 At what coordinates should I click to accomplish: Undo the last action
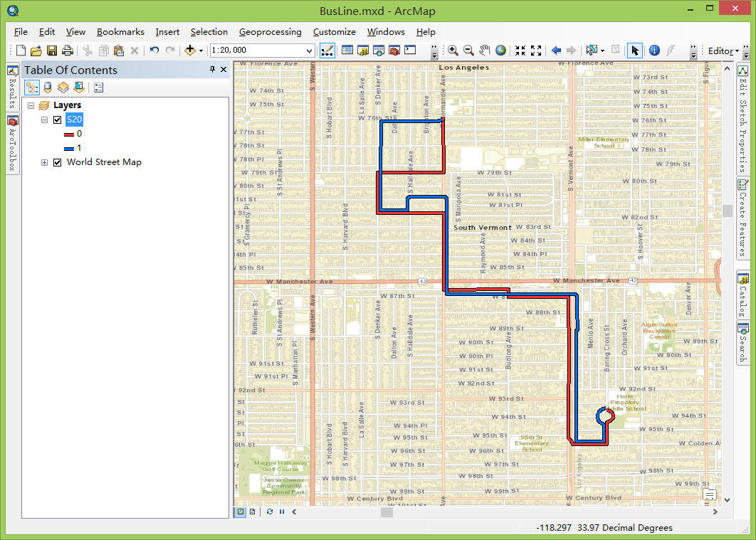[x=154, y=50]
